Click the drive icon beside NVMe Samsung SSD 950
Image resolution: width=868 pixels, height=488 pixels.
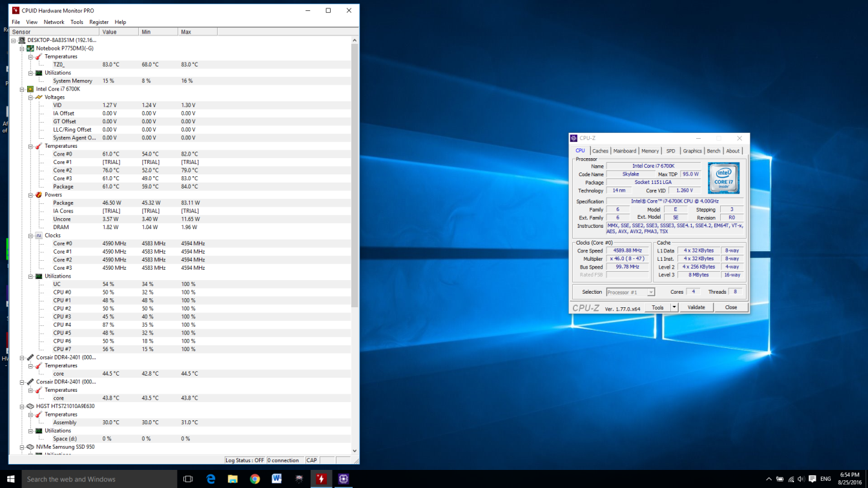30,447
